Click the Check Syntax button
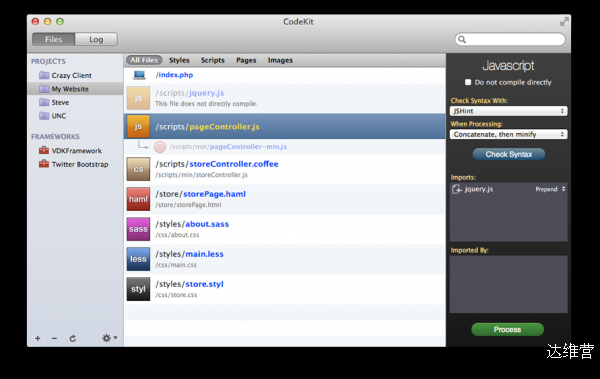The image size is (600, 379). click(509, 154)
